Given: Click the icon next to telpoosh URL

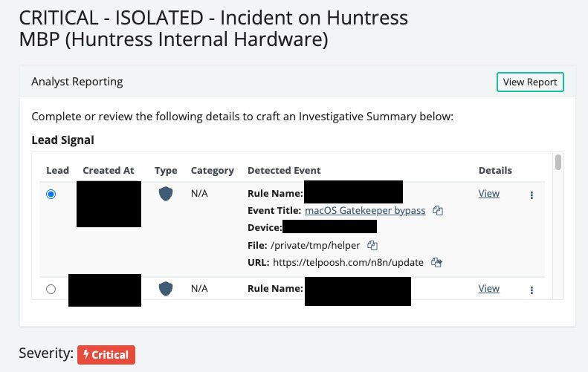Looking at the screenshot, I should point(436,262).
